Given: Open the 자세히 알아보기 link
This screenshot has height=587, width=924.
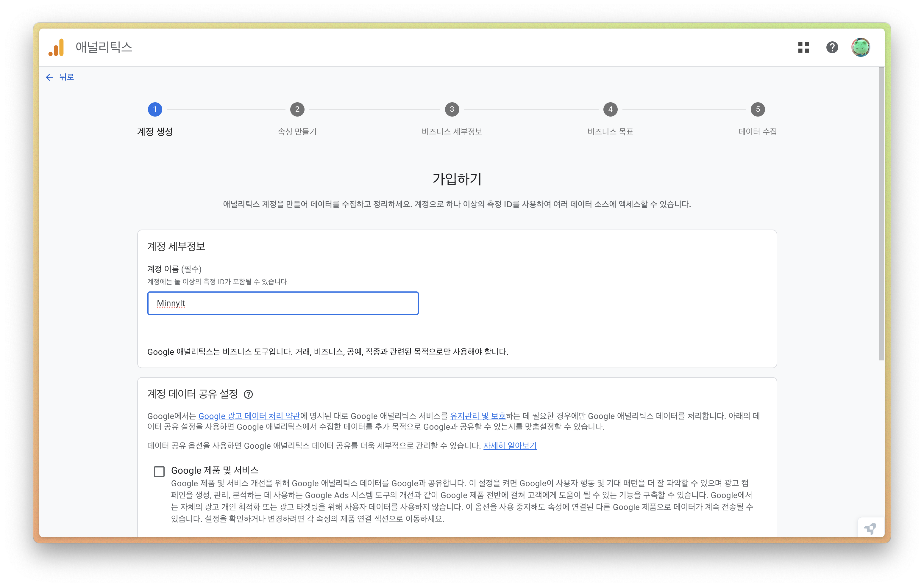Looking at the screenshot, I should click(510, 445).
